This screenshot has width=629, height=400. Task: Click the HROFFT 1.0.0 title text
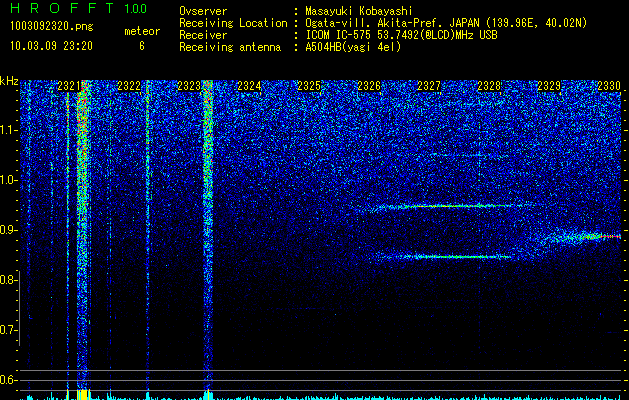78,8
